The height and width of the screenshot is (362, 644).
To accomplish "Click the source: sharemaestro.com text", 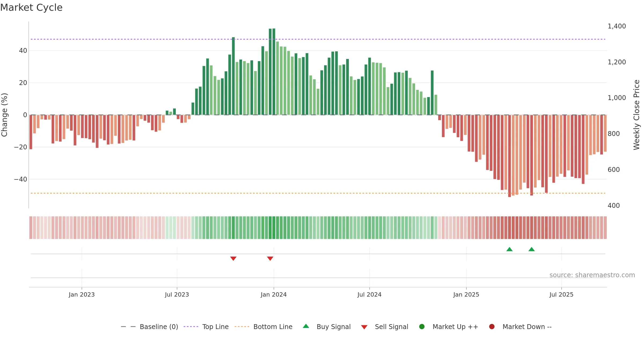I will click(x=592, y=275).
